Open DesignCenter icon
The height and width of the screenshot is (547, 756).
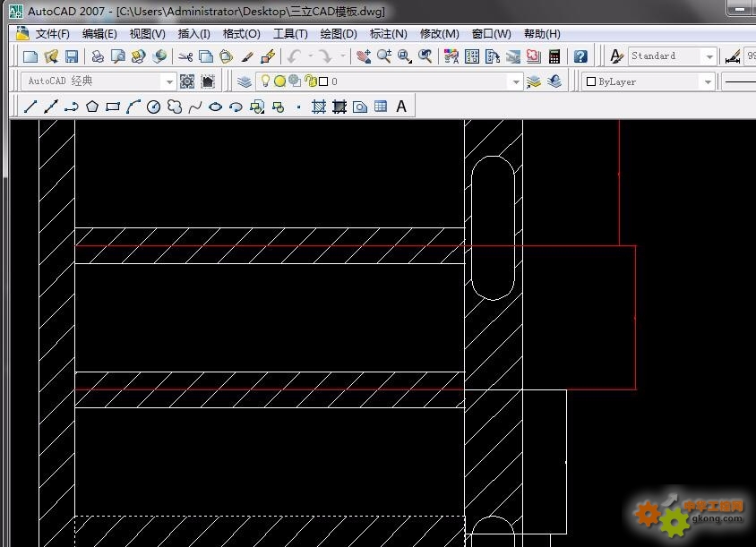[x=472, y=57]
